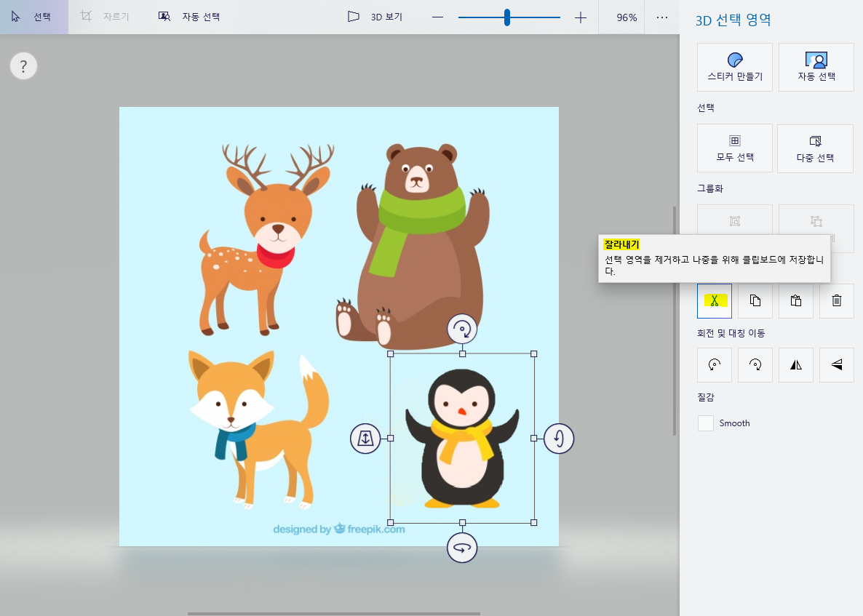The width and height of the screenshot is (863, 616).
Task: Flip selection horizontally
Action: click(x=796, y=364)
